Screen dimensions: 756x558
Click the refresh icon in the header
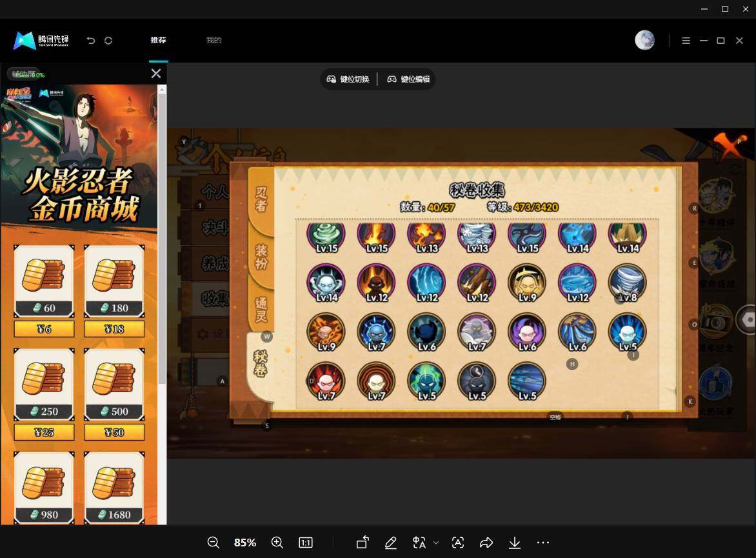(108, 41)
